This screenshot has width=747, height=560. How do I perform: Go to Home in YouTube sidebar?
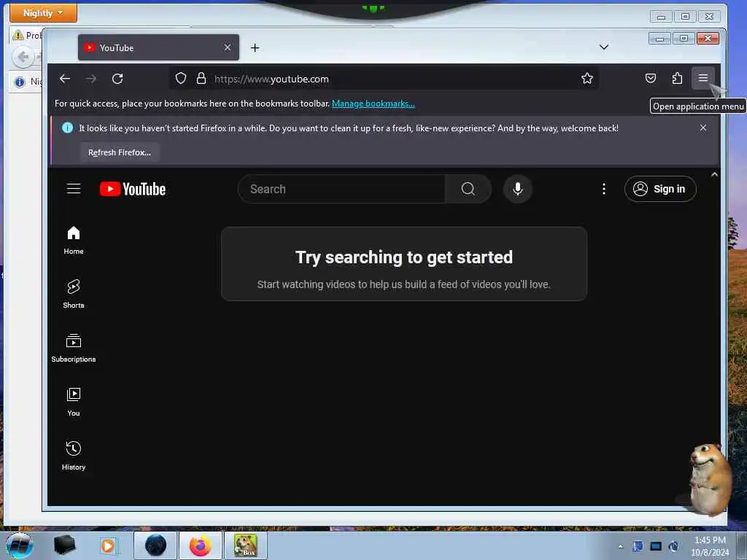tap(74, 241)
